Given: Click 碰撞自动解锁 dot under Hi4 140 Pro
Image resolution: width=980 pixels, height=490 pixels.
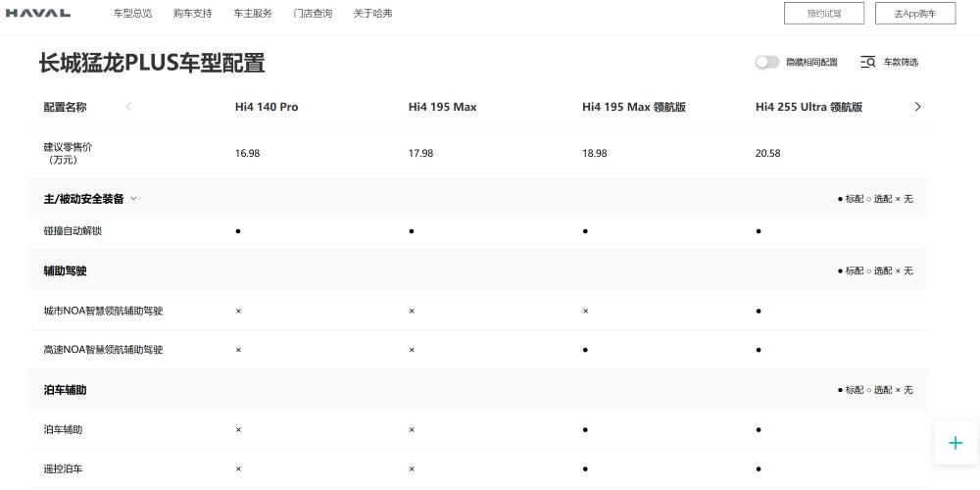Looking at the screenshot, I should coord(238,231).
